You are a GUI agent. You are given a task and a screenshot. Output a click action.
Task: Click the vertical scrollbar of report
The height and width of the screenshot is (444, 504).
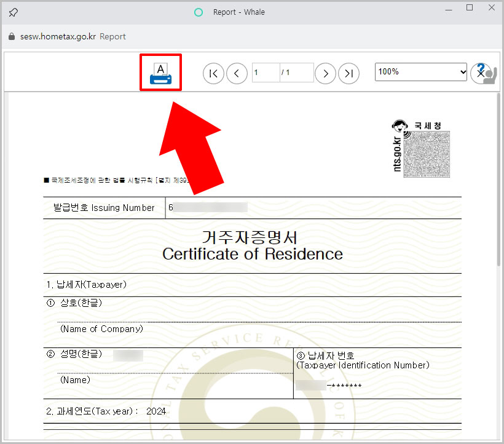tap(498, 180)
